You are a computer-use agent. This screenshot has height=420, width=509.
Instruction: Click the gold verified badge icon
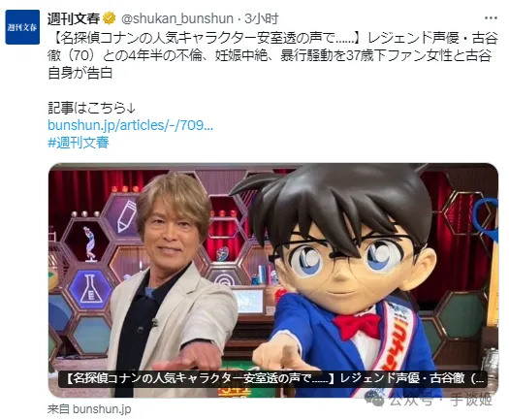pyautogui.click(x=109, y=18)
